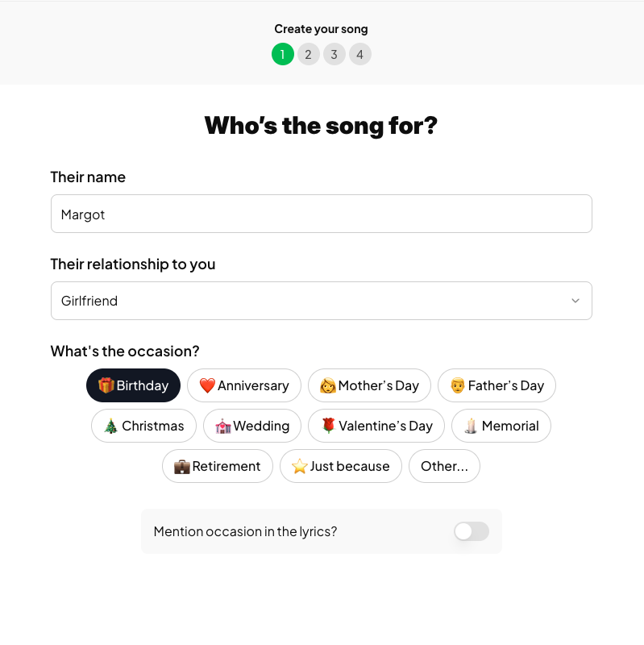Select the Mother's Day occasion chip
Screen dimensions: 644x645
[x=369, y=385]
